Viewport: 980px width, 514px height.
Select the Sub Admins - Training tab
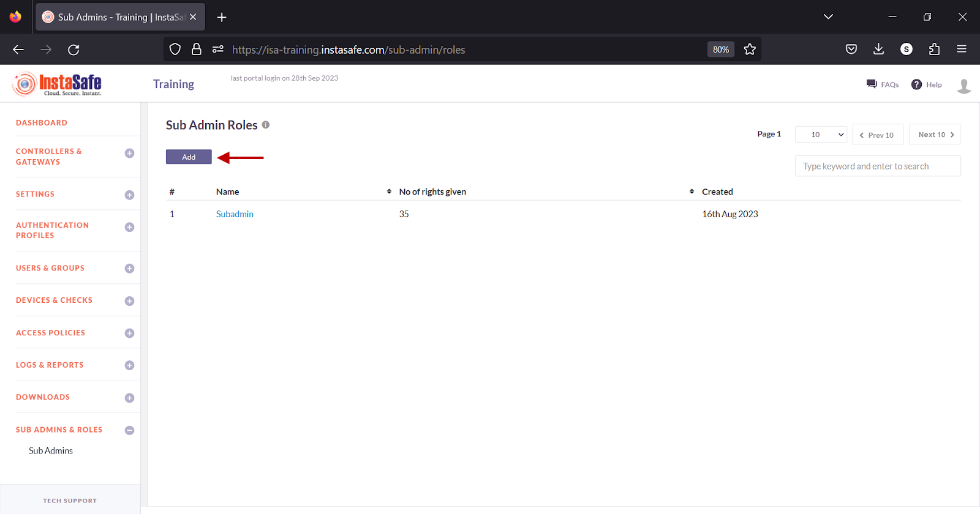click(121, 17)
